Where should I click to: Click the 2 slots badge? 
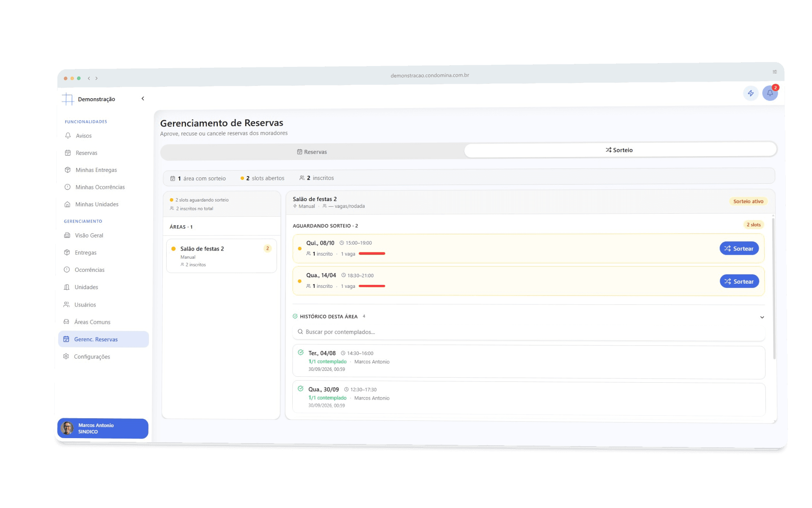click(753, 225)
